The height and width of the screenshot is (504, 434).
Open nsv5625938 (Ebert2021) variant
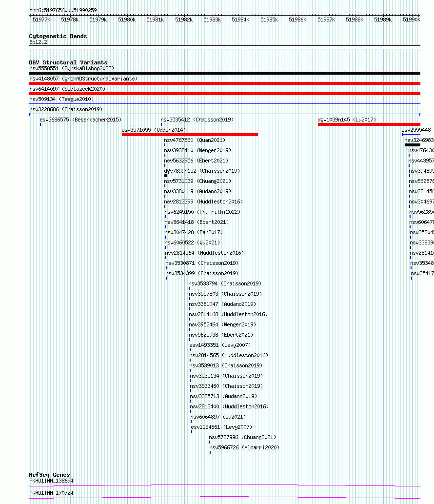pos(221,336)
